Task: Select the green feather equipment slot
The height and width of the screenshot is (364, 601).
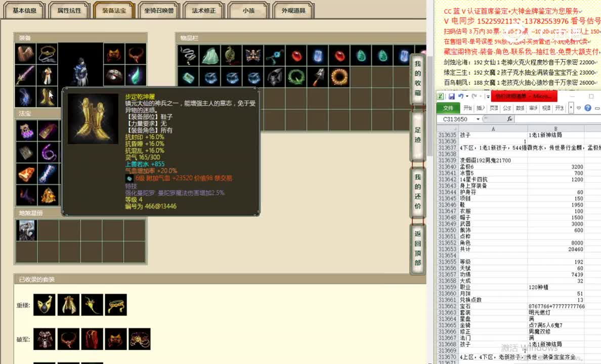Action: pyautogui.click(x=136, y=75)
